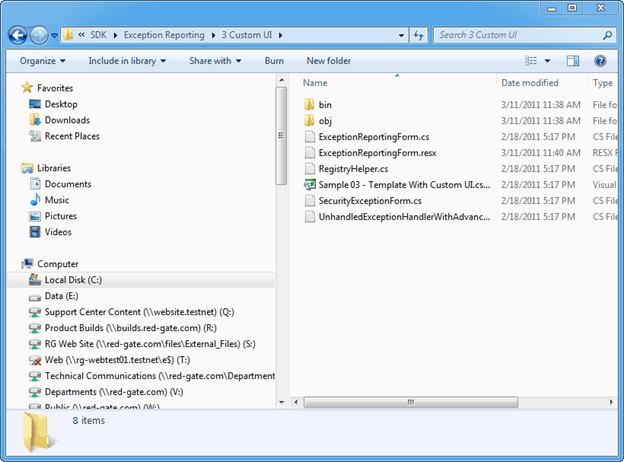Click the UnhandledExceptionHandlerWithAdvanc... file icon
This screenshot has width=624, height=462.
pos(310,217)
